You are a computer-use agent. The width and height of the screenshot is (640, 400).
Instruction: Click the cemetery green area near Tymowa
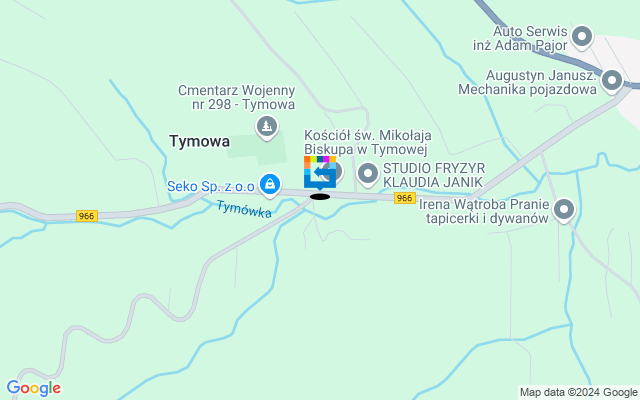click(256, 149)
